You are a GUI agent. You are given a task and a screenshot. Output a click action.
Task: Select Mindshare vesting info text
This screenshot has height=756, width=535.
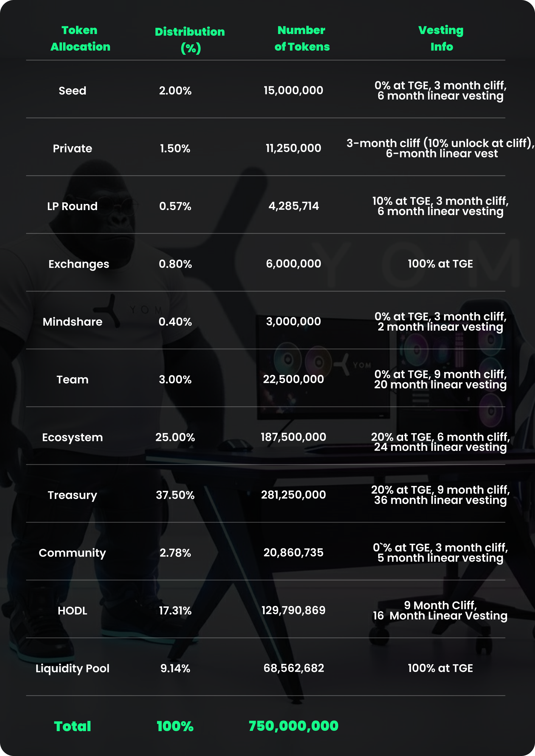[440, 322]
